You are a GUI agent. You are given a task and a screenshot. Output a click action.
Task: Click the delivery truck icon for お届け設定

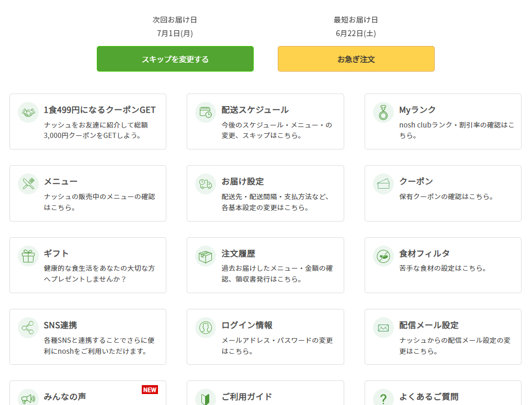(206, 184)
